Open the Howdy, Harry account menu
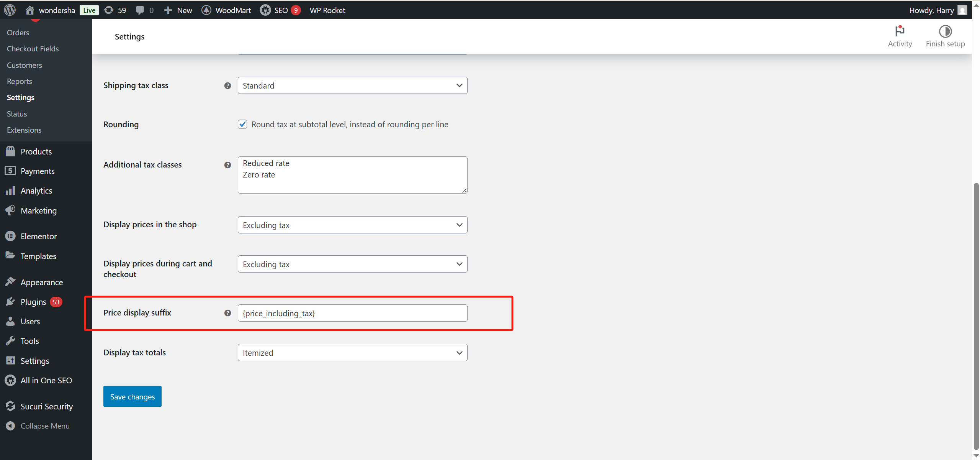 tap(932, 10)
